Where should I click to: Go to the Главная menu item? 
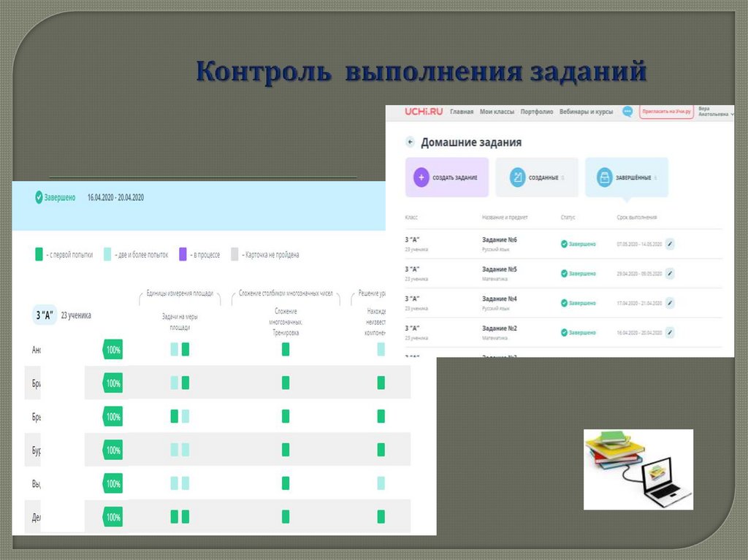[462, 112]
